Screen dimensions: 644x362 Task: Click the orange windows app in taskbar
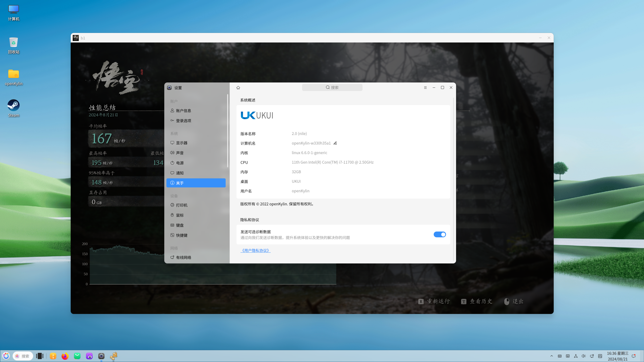(x=113, y=356)
